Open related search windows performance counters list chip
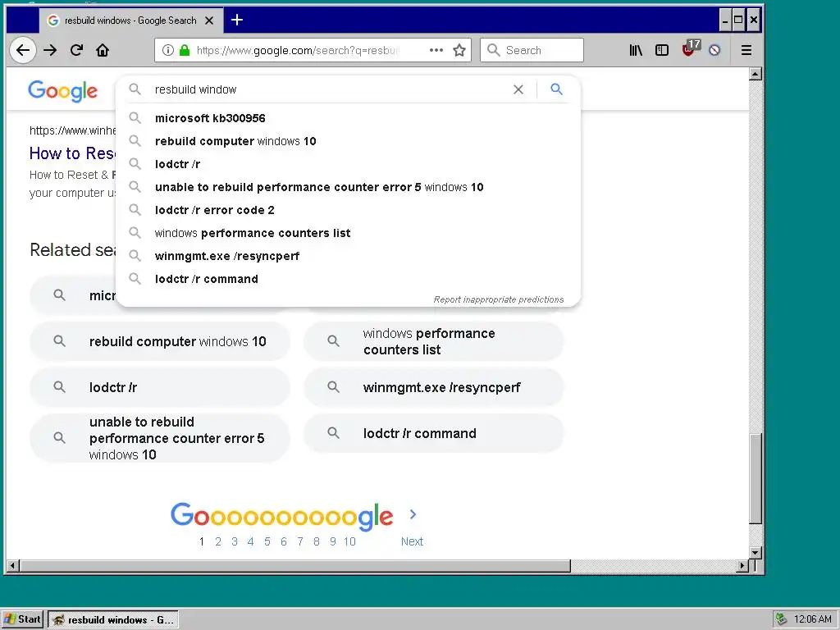 433,341
